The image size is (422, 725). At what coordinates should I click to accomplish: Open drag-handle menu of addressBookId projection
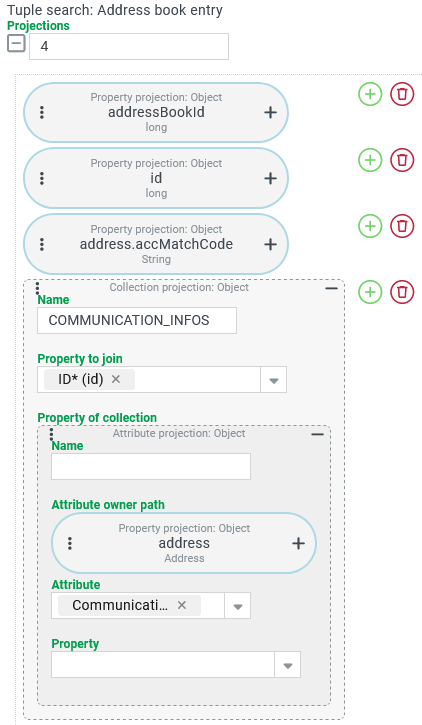pos(42,112)
